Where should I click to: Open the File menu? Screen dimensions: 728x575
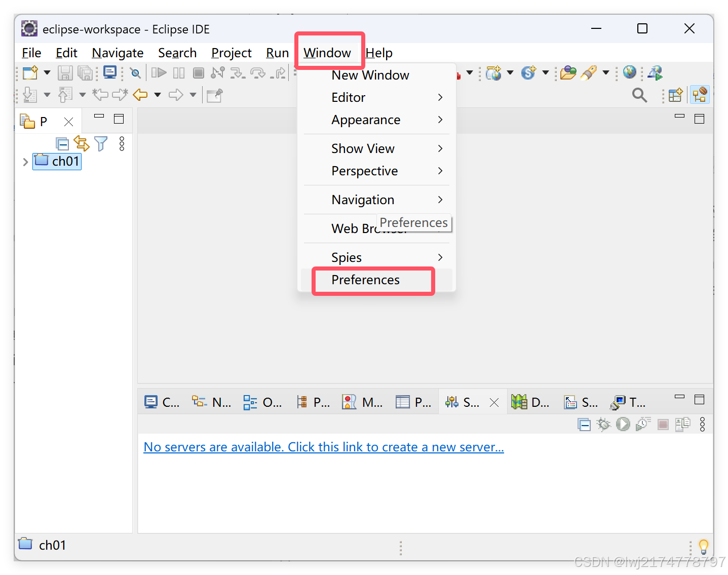[x=31, y=53]
